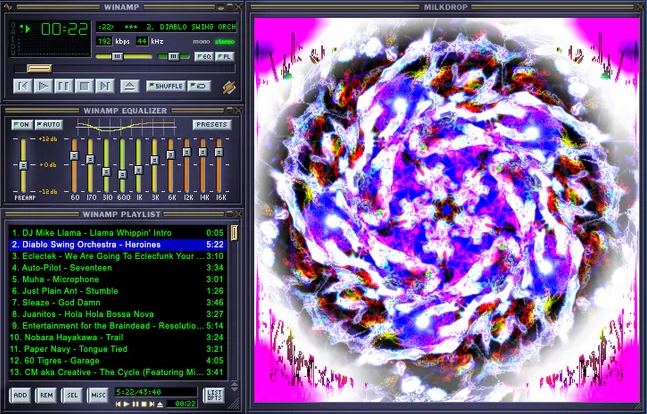The width and height of the screenshot is (647, 414).
Task: Click the volume slider handle
Action: (118, 56)
